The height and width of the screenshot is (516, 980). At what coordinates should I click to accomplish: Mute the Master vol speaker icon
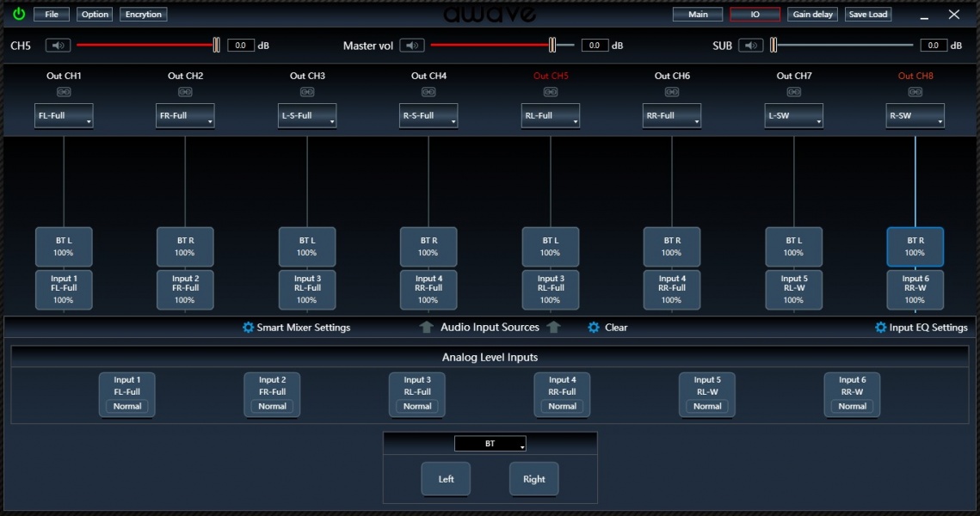[x=412, y=46]
